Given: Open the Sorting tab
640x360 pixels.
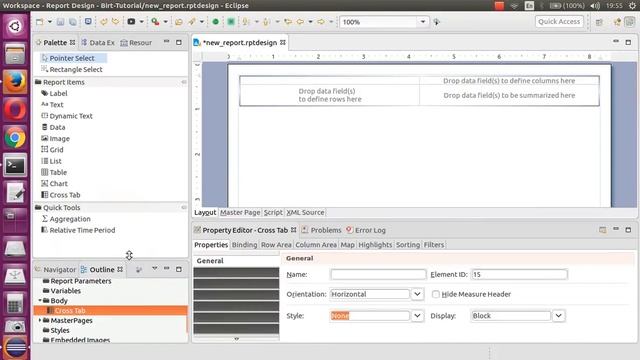Looking at the screenshot, I should [x=408, y=245].
